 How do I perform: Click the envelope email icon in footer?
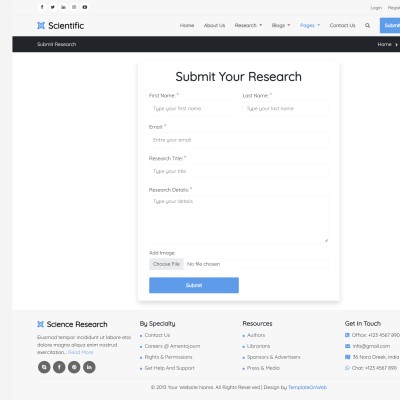click(347, 346)
